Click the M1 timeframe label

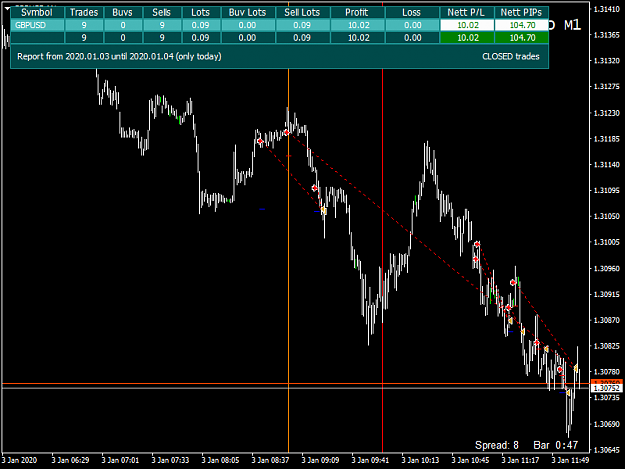pos(572,26)
